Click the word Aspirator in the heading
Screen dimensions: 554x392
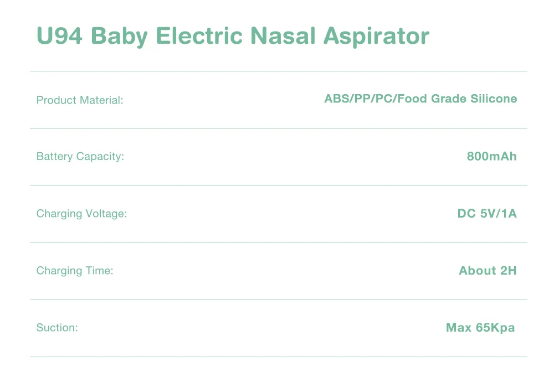click(x=377, y=36)
